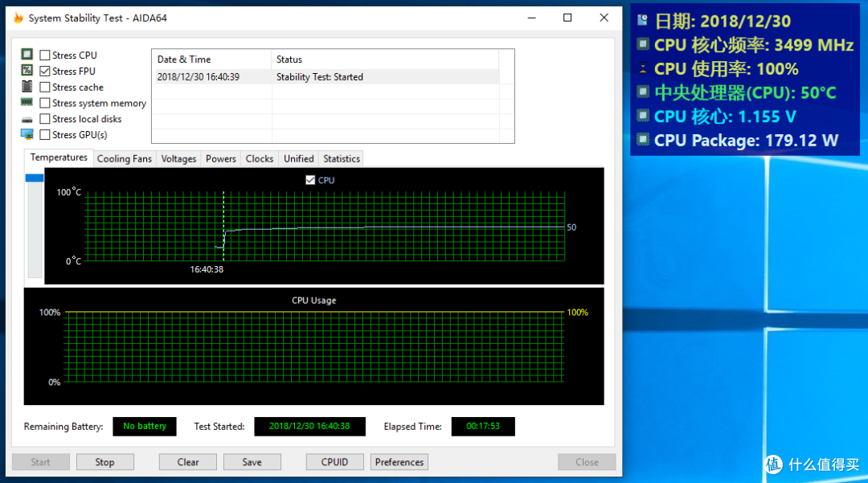This screenshot has height=483, width=868.
Task: Open the Statistics tab
Action: pos(342,159)
